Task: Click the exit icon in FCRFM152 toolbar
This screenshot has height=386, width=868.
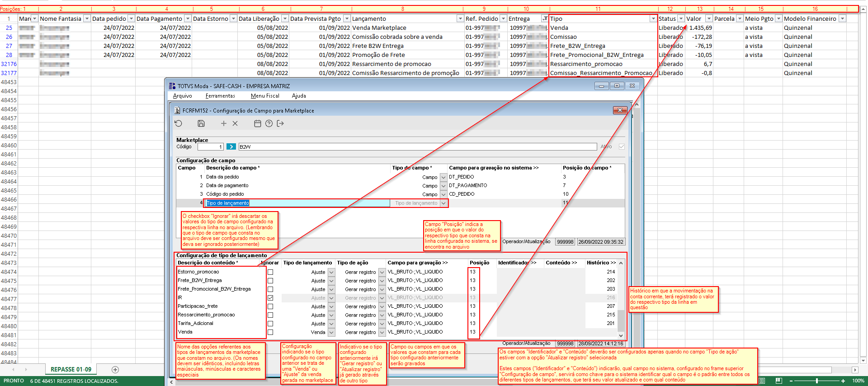Action: [280, 123]
